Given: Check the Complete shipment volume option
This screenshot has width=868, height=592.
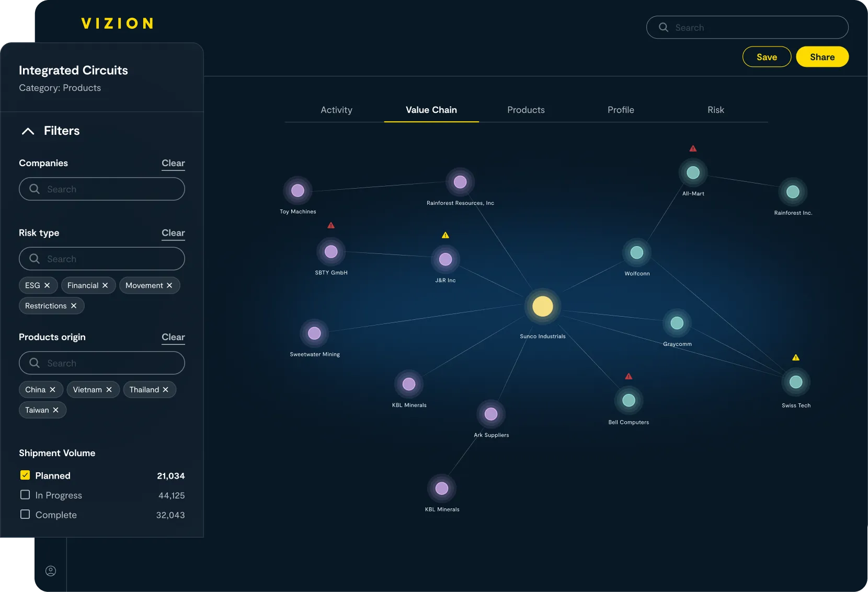Looking at the screenshot, I should 25,514.
